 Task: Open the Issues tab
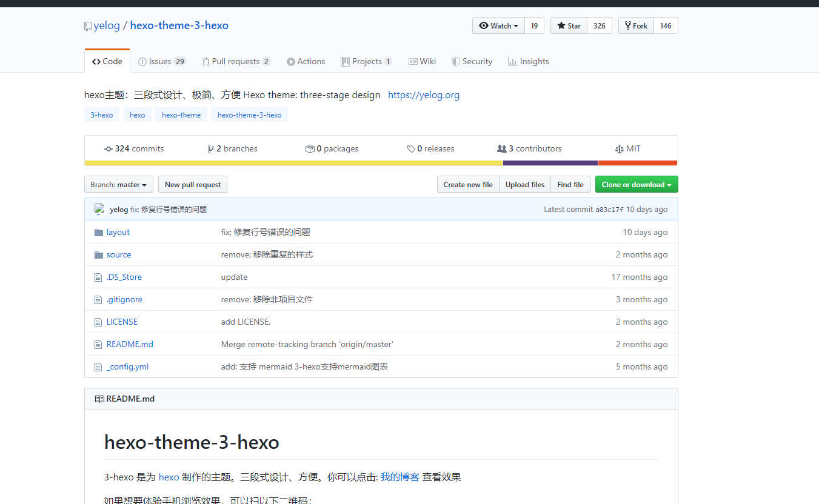click(162, 61)
